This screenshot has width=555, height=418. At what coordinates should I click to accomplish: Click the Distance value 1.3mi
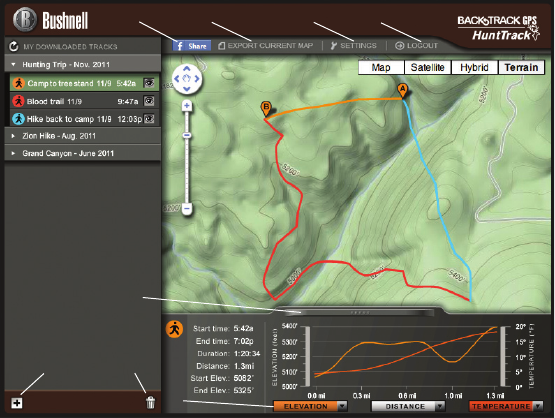244,366
